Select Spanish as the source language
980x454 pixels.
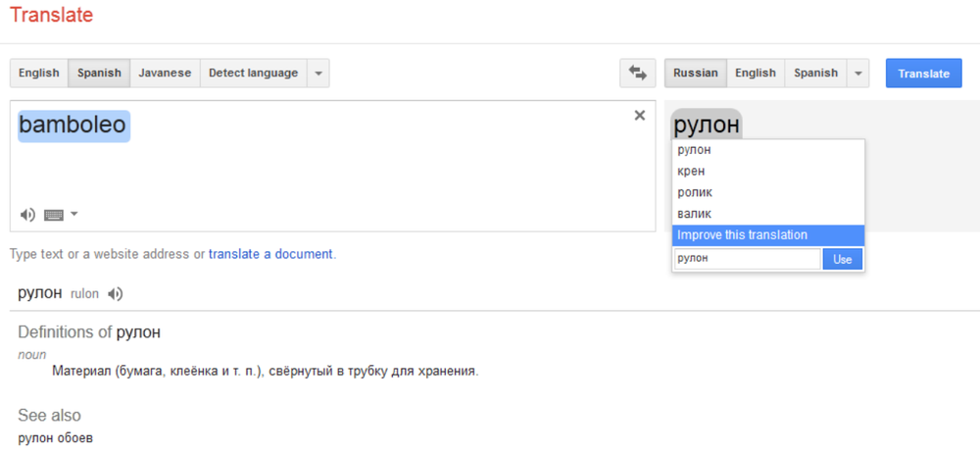[x=100, y=74]
